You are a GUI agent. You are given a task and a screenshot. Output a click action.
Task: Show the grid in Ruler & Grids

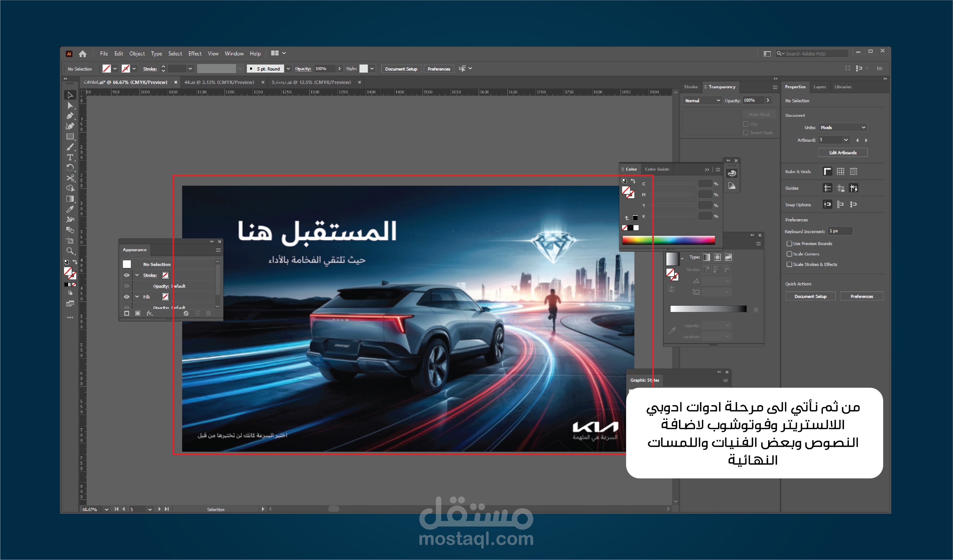840,172
